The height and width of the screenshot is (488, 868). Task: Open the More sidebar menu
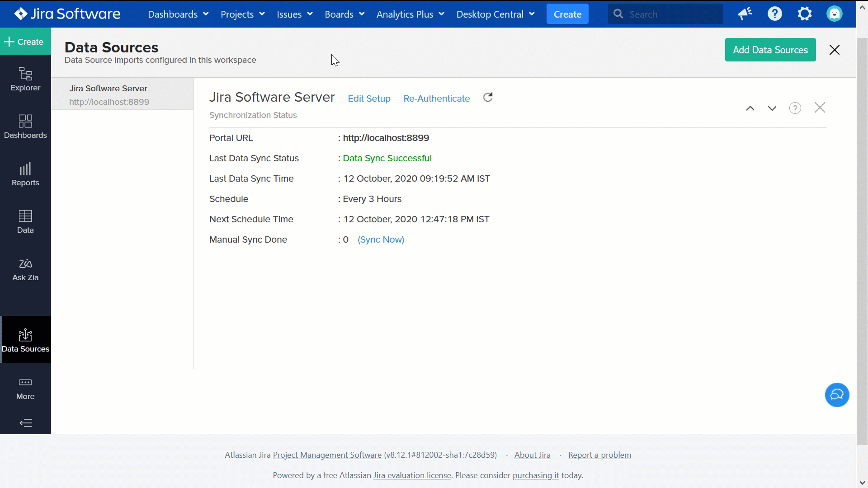[25, 389]
